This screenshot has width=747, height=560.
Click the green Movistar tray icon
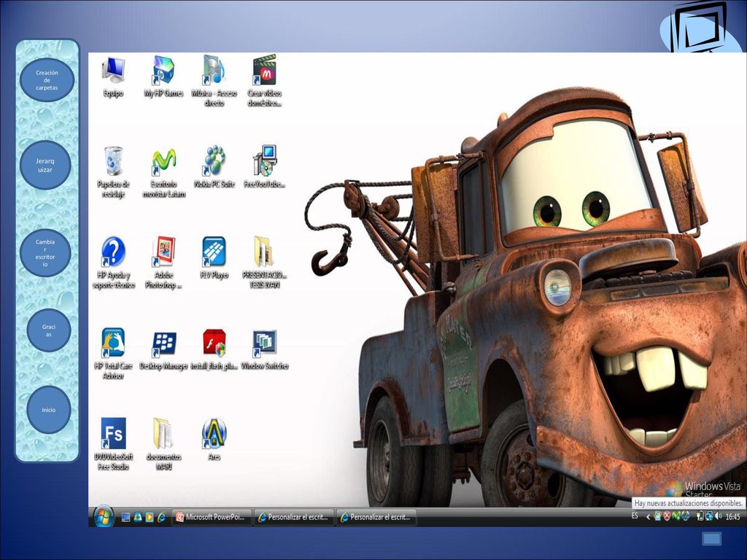[x=677, y=516]
